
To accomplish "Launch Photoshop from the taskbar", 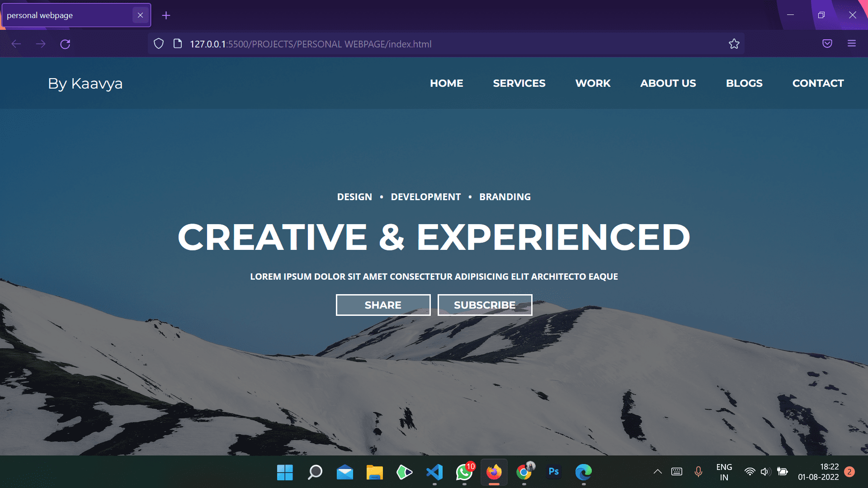I will click(553, 472).
